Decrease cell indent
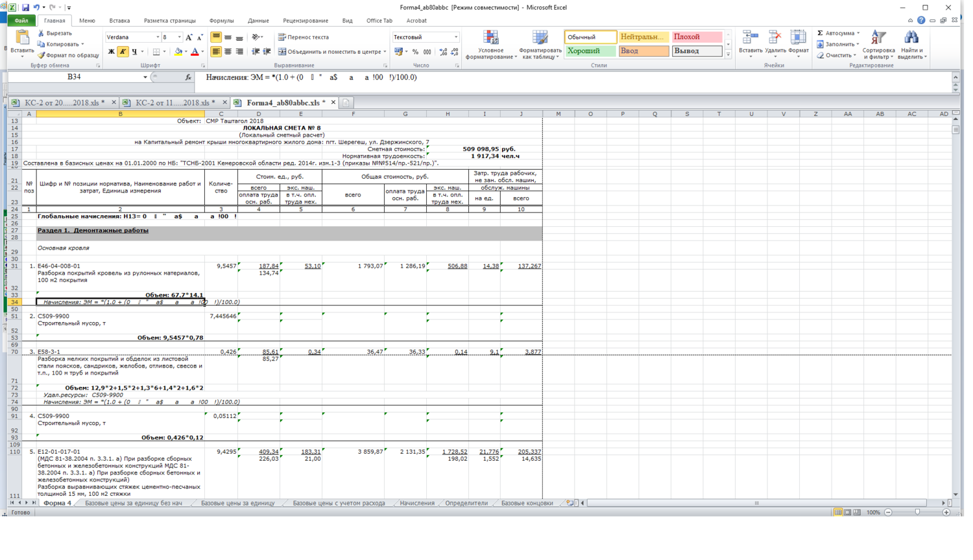973x560 pixels. [x=256, y=52]
